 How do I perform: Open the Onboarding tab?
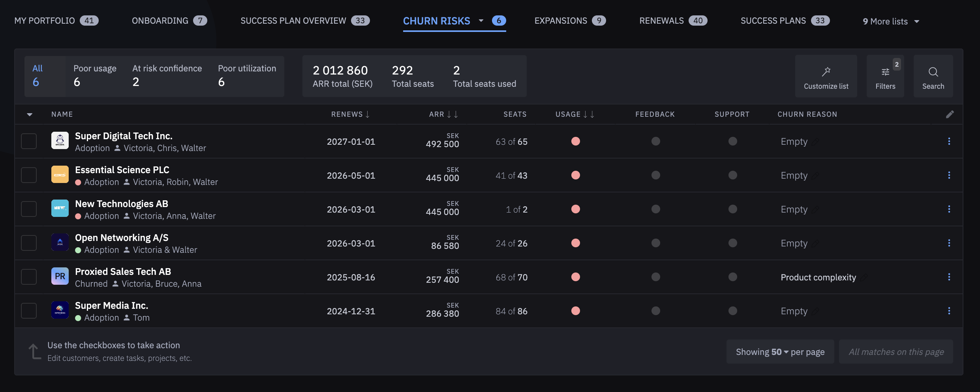tap(169, 21)
